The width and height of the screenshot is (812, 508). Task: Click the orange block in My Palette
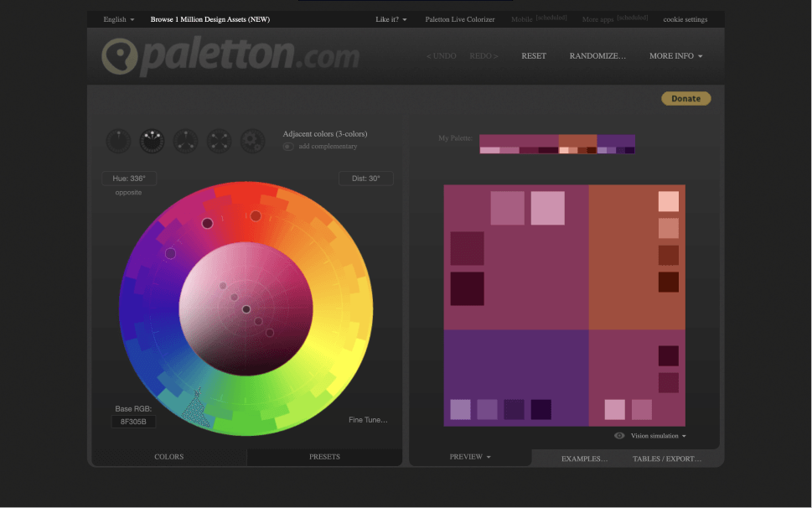click(x=578, y=141)
